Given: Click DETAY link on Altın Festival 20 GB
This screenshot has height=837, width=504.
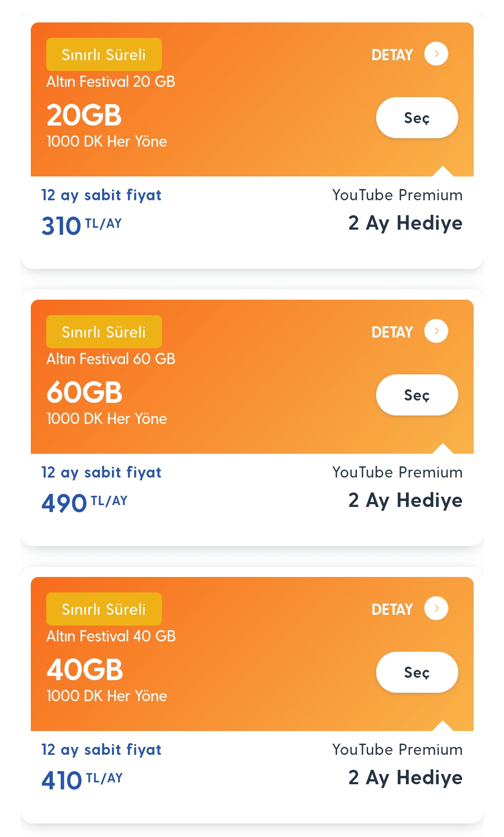Looking at the screenshot, I should (x=392, y=55).
